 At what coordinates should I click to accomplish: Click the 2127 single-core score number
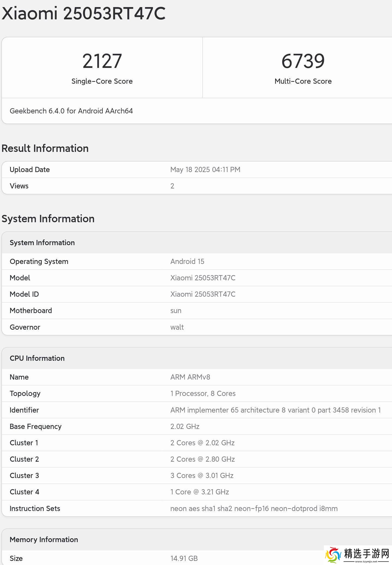pos(102,61)
